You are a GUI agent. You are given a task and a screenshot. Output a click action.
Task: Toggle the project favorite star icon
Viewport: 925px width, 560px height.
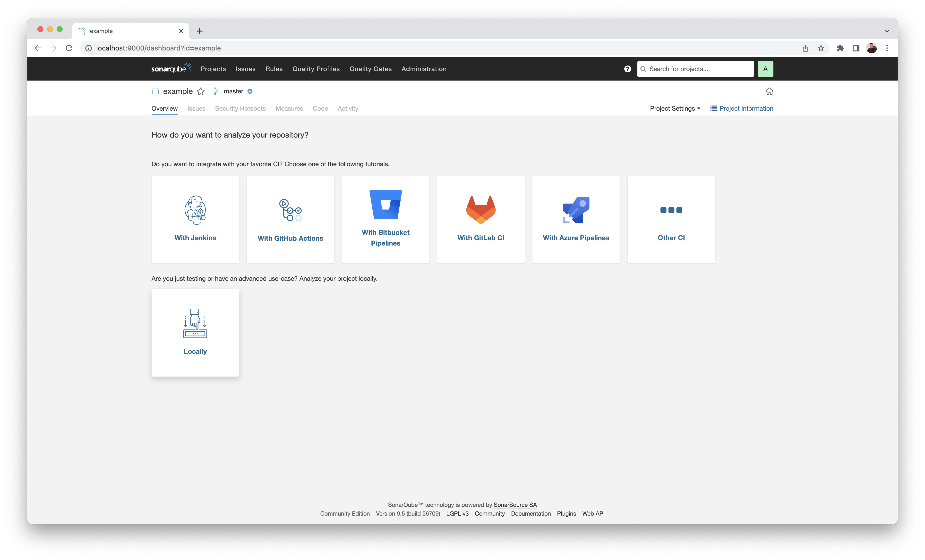tap(202, 91)
